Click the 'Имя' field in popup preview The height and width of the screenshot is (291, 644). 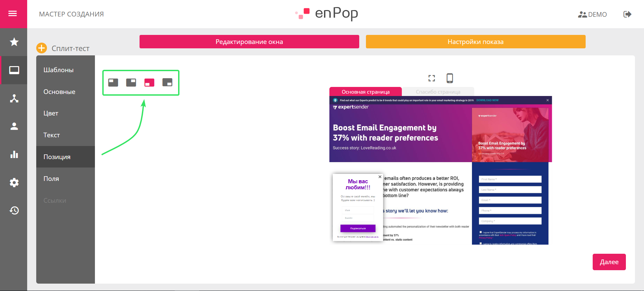coord(358,210)
